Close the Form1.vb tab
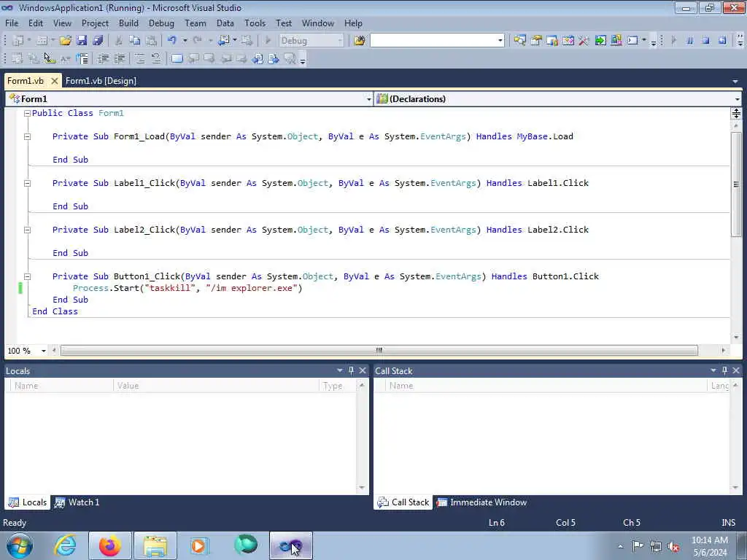747x560 pixels. (x=54, y=81)
